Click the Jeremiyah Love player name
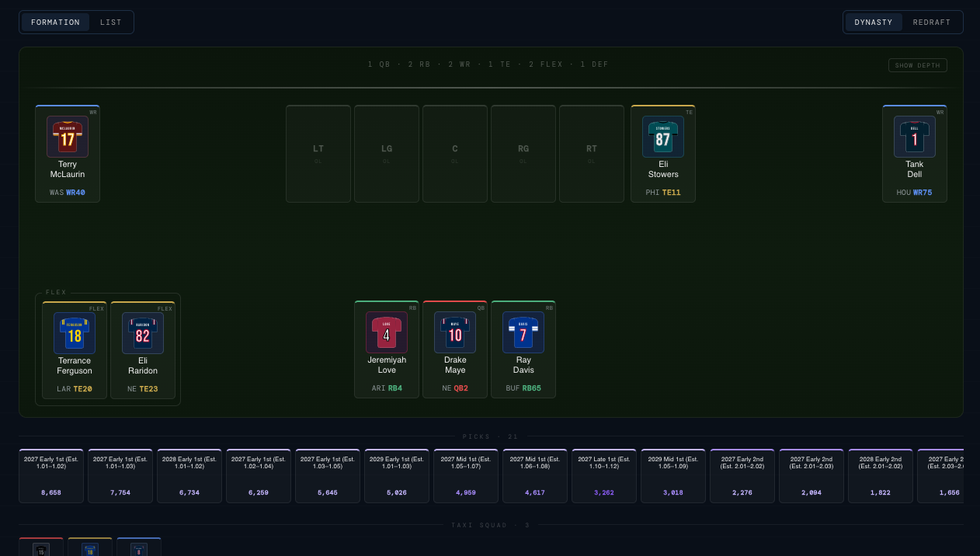The width and height of the screenshot is (980, 556). [x=387, y=365]
